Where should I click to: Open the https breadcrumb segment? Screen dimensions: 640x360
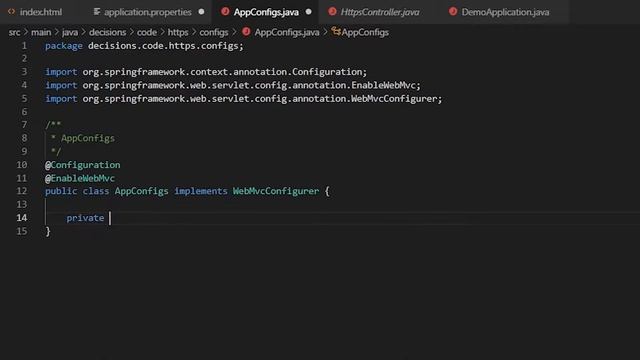[x=178, y=32]
